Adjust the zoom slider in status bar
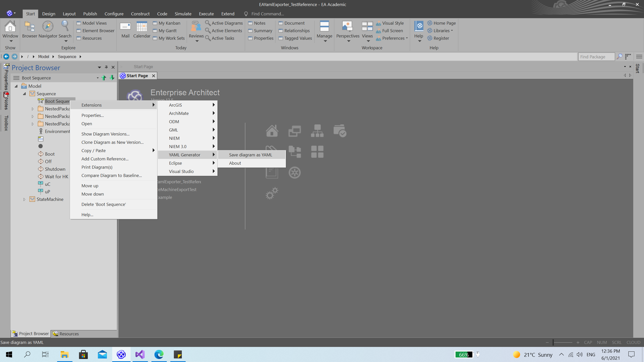 (x=553, y=342)
